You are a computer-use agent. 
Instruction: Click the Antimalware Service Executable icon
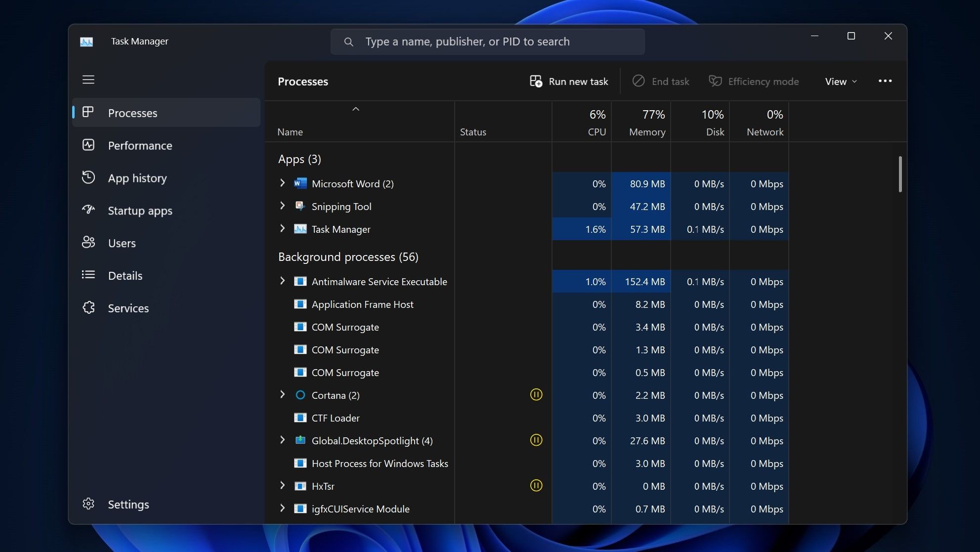[x=300, y=281]
